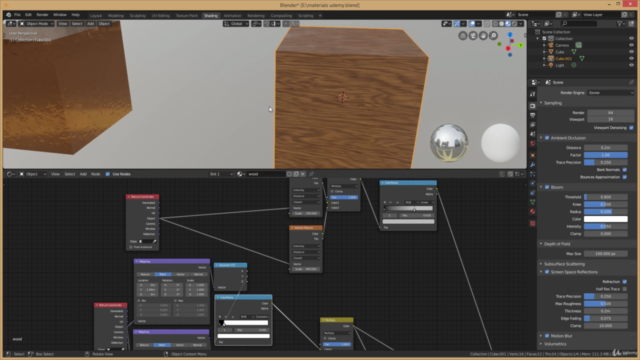640x360 pixels.
Task: Disable Ambient Occlusion checkbox
Action: [x=547, y=138]
